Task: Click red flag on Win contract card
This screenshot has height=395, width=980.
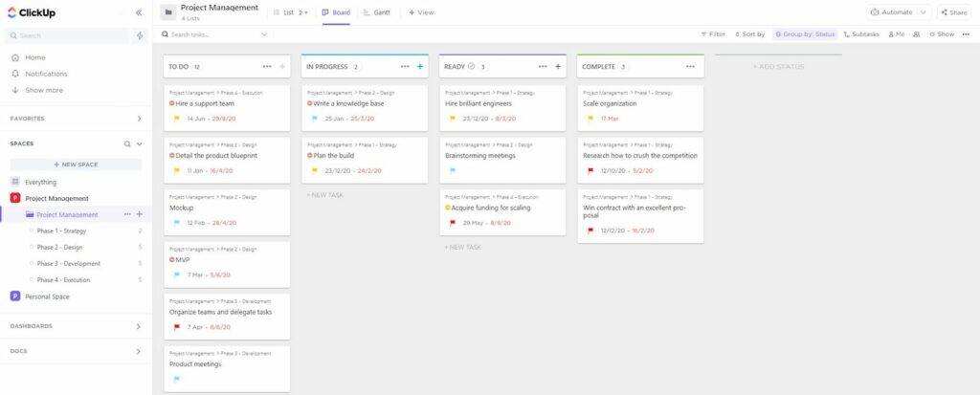Action: click(590, 230)
